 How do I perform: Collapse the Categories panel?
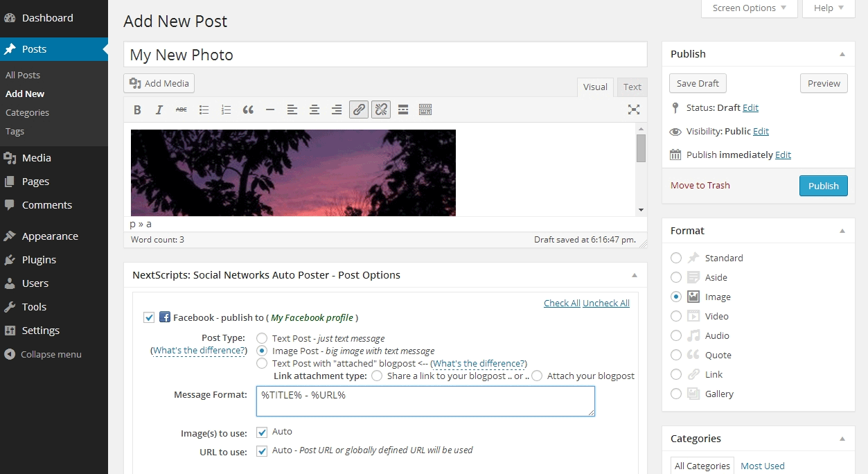click(842, 439)
